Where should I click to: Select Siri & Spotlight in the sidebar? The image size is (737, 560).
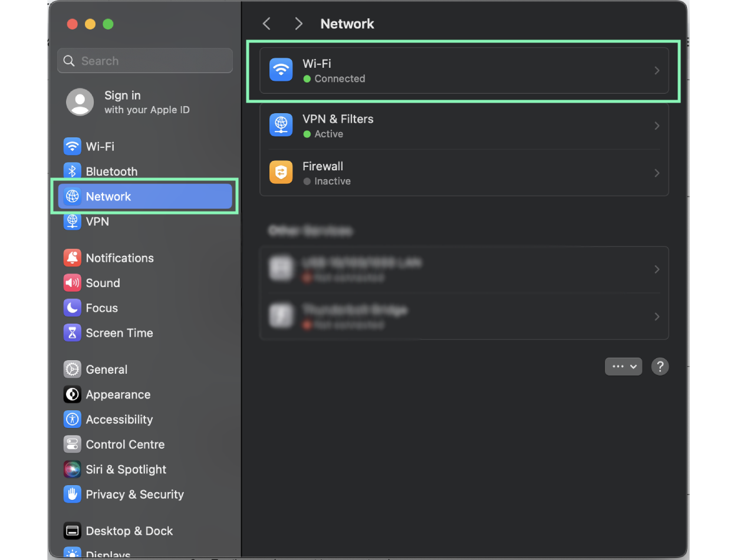[145, 470]
